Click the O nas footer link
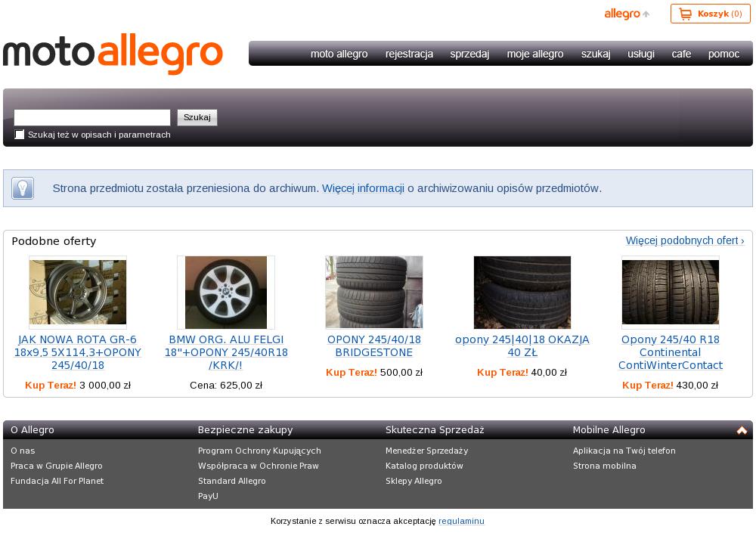756x536 pixels. click(x=23, y=451)
